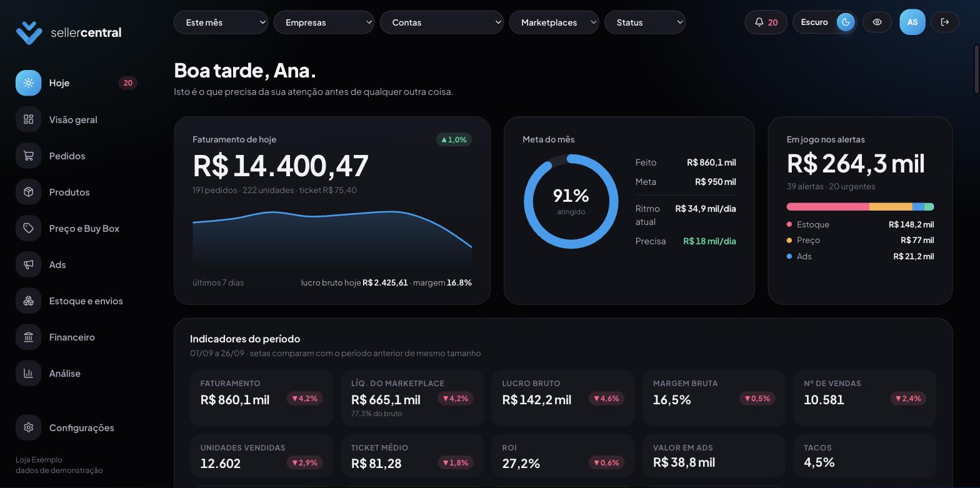Viewport: 980px width, 488px height.
Task: Open Estoque e envios menu label
Action: click(86, 301)
